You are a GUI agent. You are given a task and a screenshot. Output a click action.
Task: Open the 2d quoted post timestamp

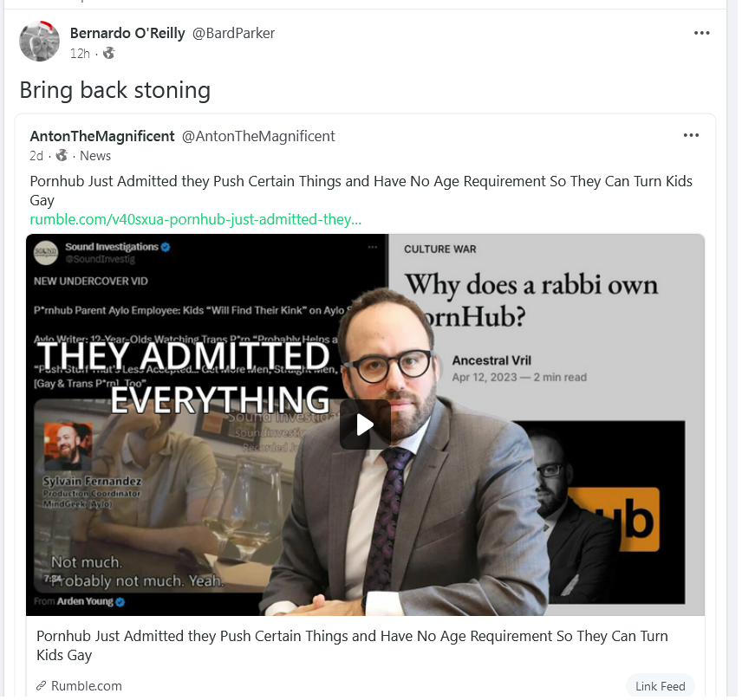coord(36,156)
